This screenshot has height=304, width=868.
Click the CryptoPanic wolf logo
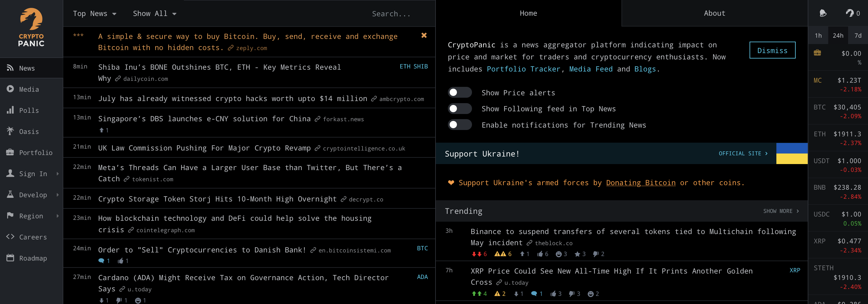click(31, 27)
